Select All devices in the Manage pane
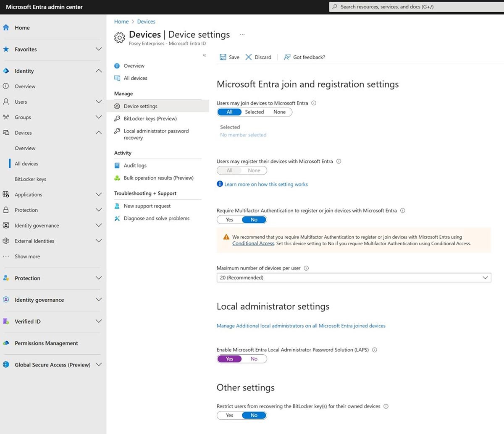 click(x=135, y=78)
